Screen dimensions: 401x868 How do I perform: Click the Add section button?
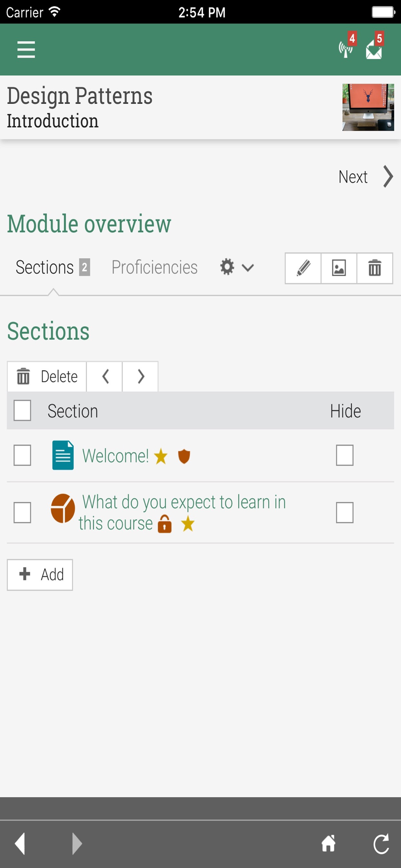pyautogui.click(x=40, y=575)
